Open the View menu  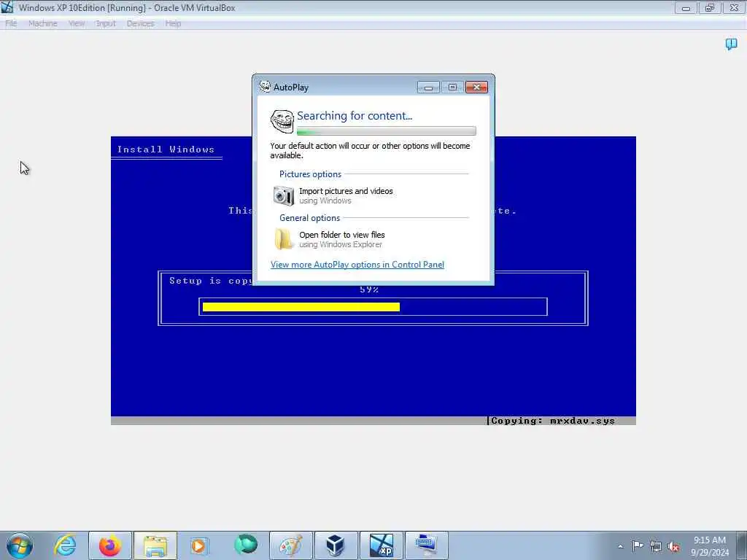click(76, 23)
